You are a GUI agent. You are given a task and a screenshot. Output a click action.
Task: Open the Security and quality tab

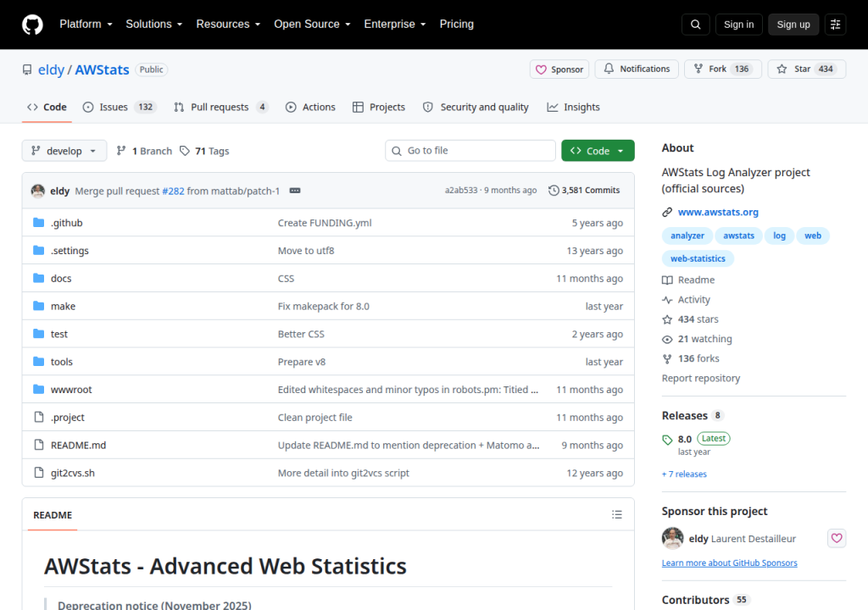(x=476, y=108)
